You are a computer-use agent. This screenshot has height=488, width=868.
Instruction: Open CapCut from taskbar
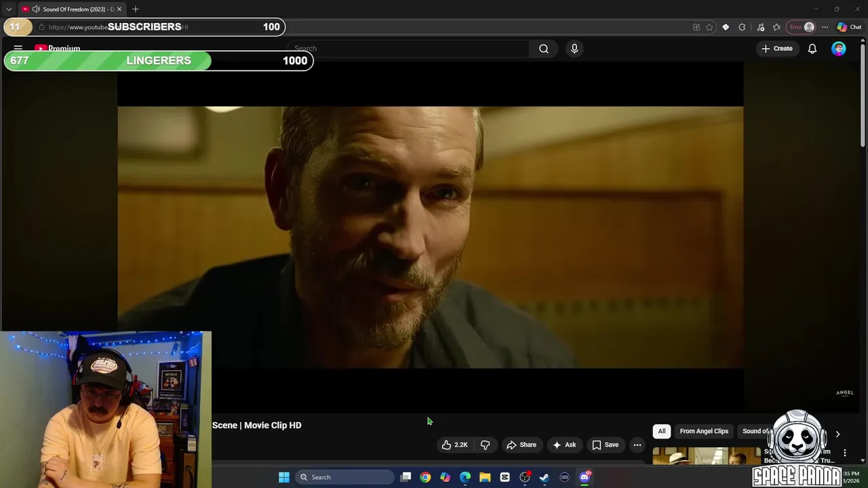pos(505,477)
